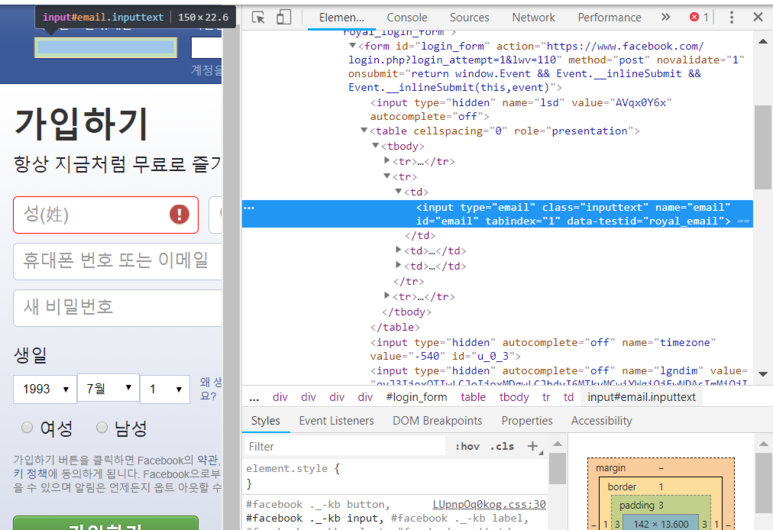Click Elements panel scroll down arrow
Viewport: 773px width, 530px height.
click(763, 374)
